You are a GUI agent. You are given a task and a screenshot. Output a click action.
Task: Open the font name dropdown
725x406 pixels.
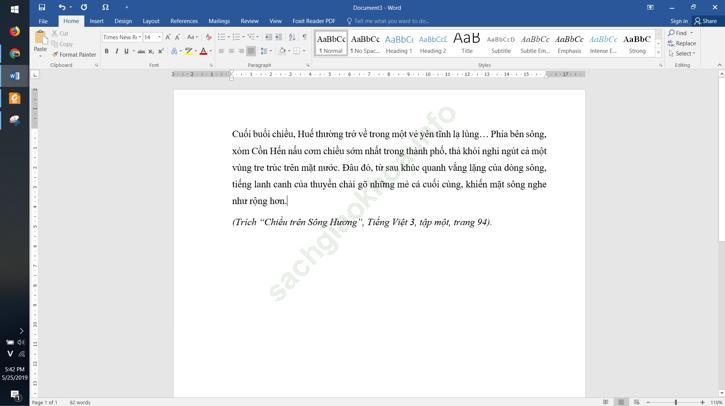click(140, 37)
